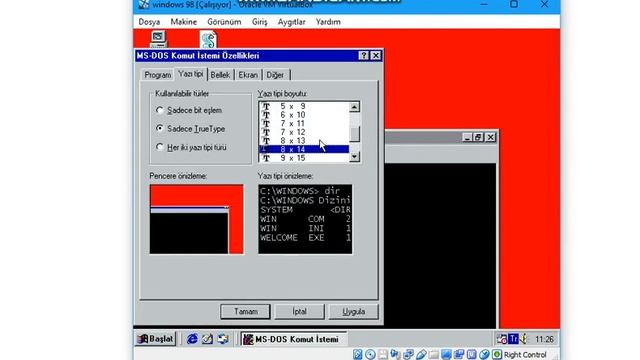Open the Makine menu
Screen dimensions: 640x360
pos(184,22)
